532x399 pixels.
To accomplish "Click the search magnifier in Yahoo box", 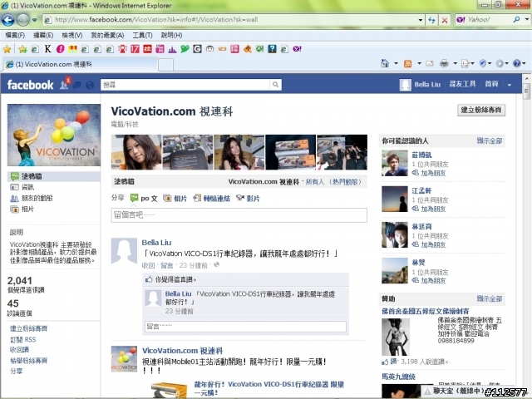I will pos(517,20).
